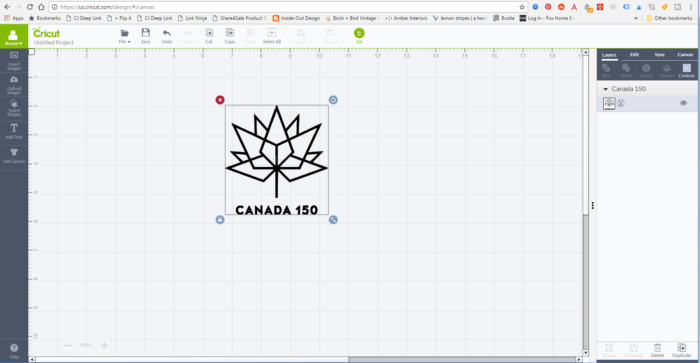Switch to the Sync tab
The width and height of the screenshot is (700, 363).
point(659,55)
